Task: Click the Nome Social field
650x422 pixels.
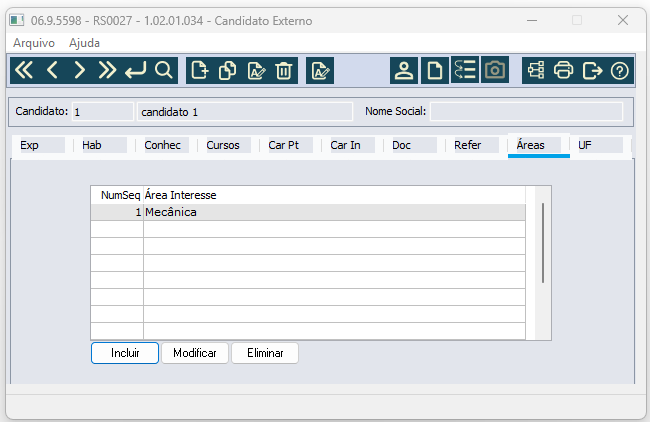Action: point(526,112)
